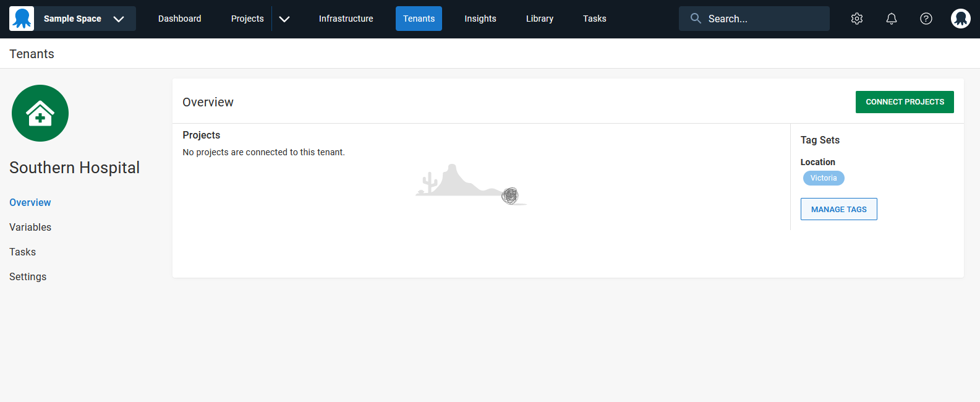Screen dimensions: 980x402
Task: Open tenant Settings in the sidebar
Action: point(28,276)
